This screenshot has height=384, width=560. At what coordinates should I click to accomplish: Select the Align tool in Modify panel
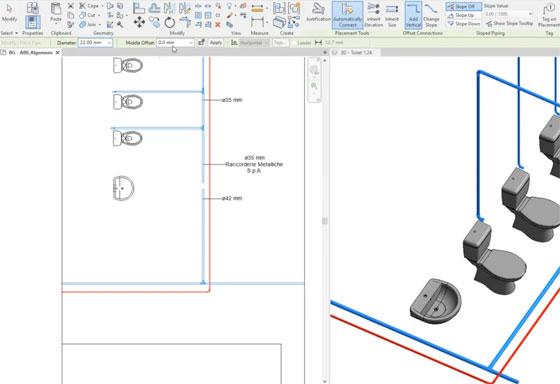click(139, 8)
